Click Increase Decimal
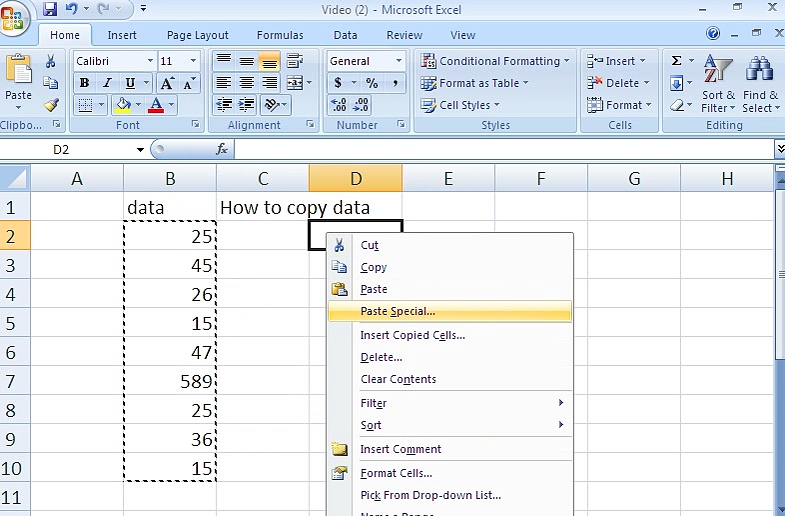The width and height of the screenshot is (785, 516). pos(339,105)
